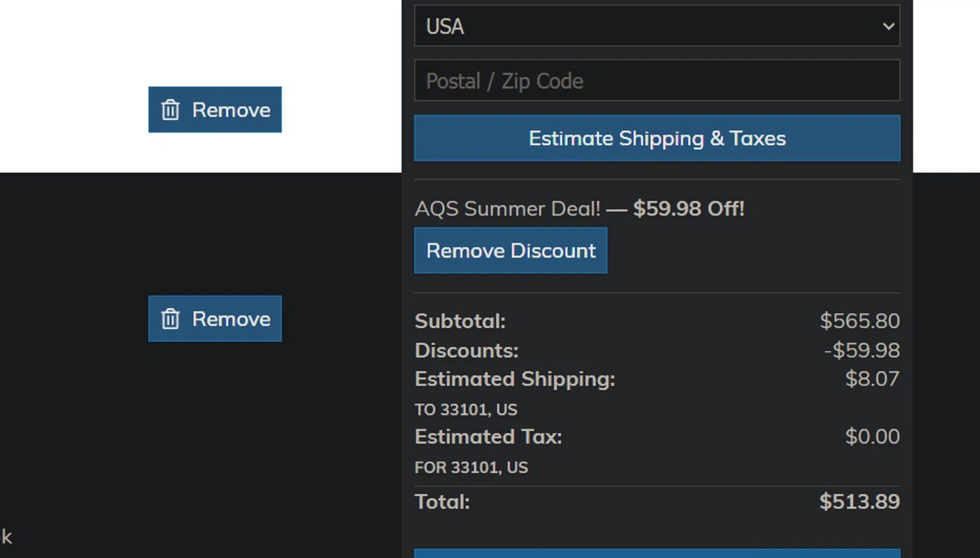The height and width of the screenshot is (558, 980).
Task: Select the lower Remove button label
Action: click(231, 319)
